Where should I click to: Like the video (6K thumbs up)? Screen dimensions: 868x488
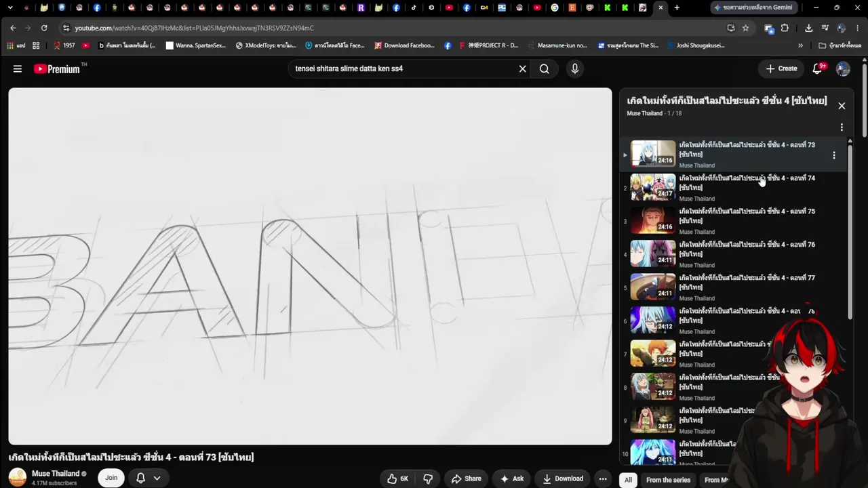point(397,479)
